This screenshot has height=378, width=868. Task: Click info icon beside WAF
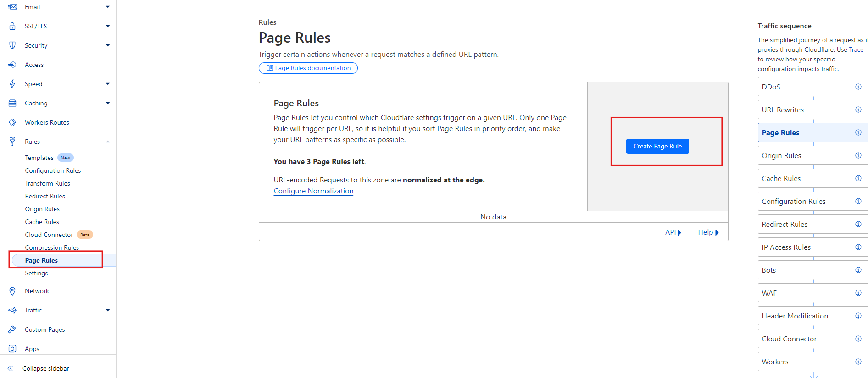[x=858, y=293]
